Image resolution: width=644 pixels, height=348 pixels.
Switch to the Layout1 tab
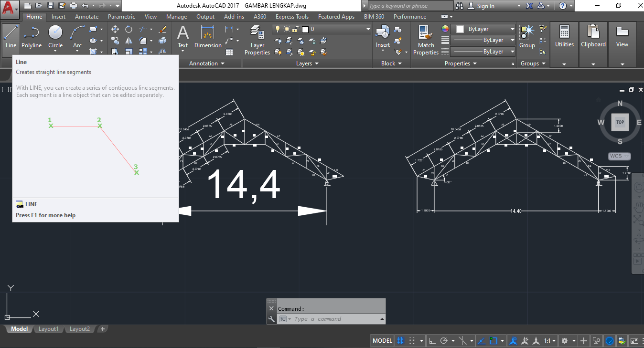click(x=48, y=328)
